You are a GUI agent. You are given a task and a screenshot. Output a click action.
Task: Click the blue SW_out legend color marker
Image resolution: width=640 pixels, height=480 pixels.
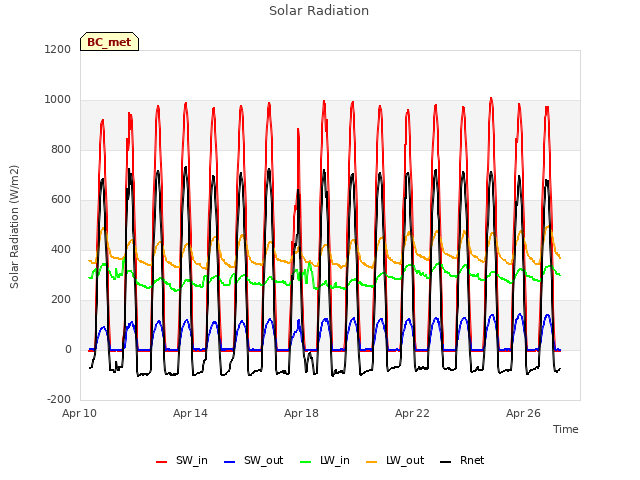pos(230,462)
